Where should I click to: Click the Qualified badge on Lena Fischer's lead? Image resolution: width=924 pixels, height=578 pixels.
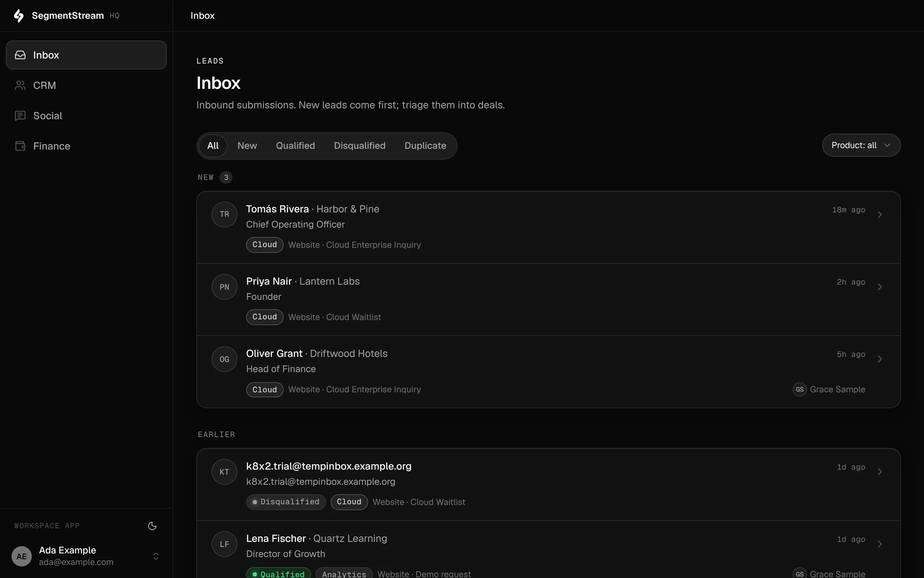click(278, 573)
